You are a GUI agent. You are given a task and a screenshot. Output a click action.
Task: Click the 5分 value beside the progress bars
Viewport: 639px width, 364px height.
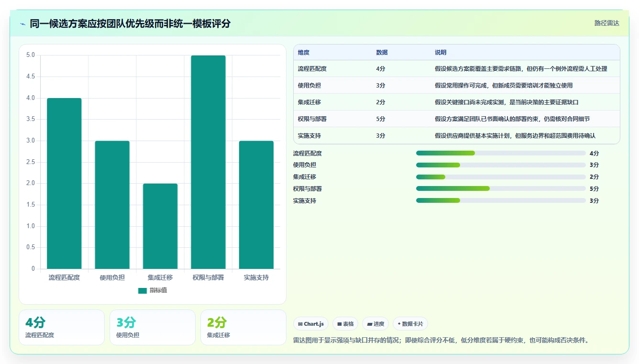click(595, 189)
